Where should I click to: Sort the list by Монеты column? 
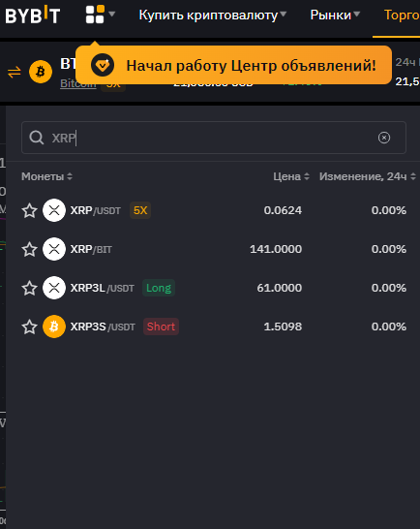46,176
